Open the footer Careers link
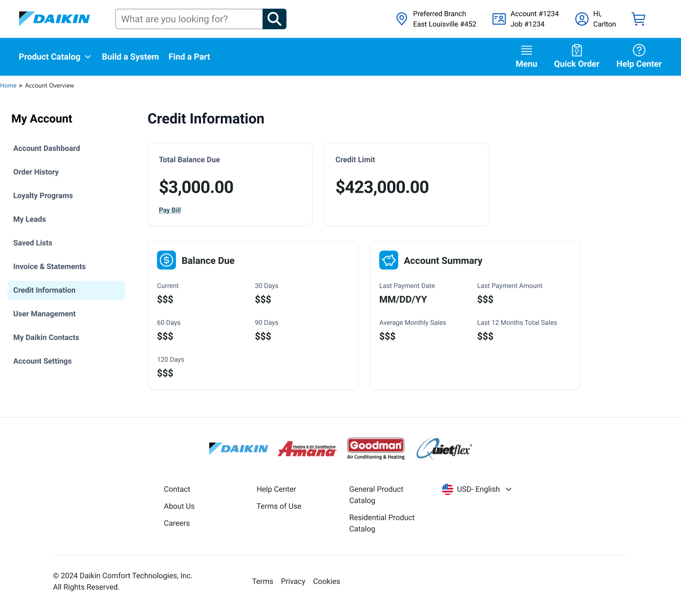681x616 pixels. (177, 523)
